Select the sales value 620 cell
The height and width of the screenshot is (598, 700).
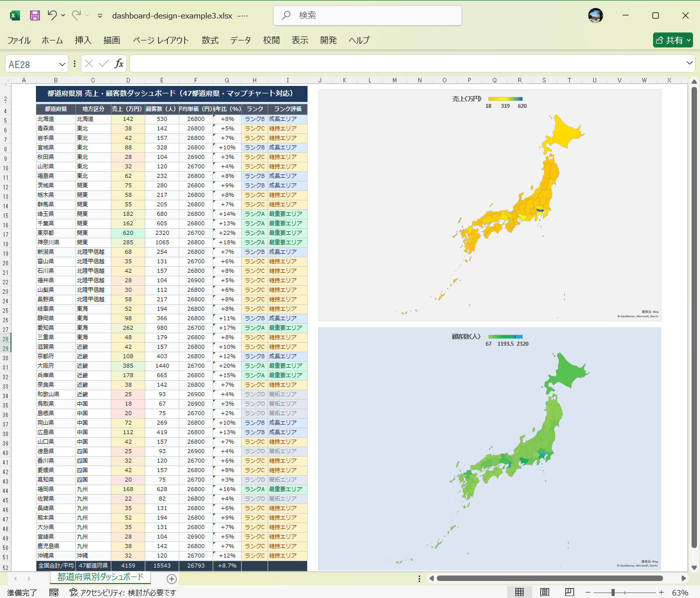128,233
